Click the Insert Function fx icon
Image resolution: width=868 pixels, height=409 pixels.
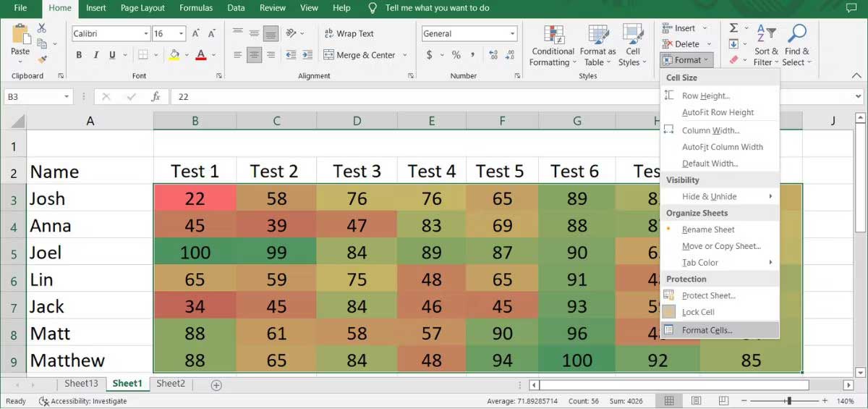pos(156,96)
